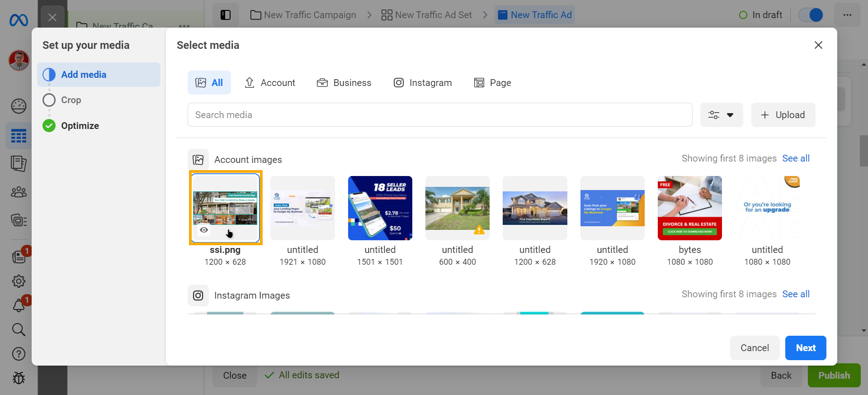The height and width of the screenshot is (395, 868).
Task: Open the three-dots more options menu
Action: [847, 15]
